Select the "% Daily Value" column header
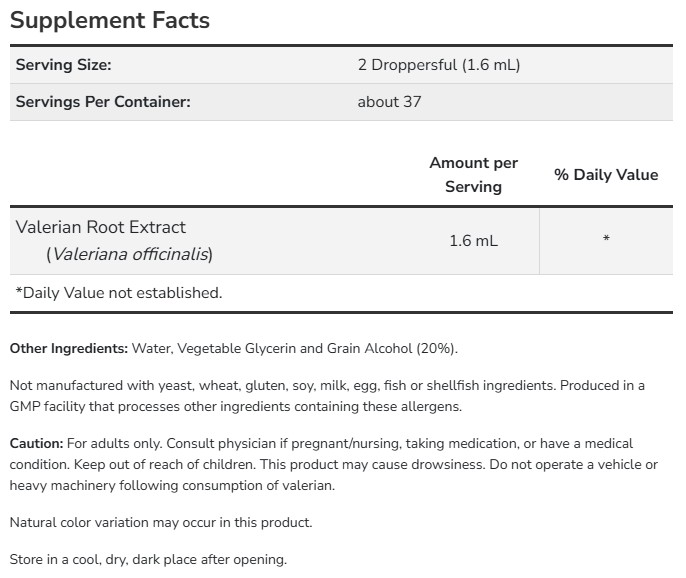 click(606, 174)
